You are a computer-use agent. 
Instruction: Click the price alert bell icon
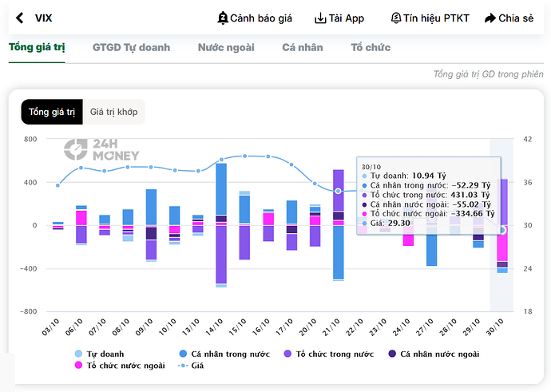coord(222,18)
